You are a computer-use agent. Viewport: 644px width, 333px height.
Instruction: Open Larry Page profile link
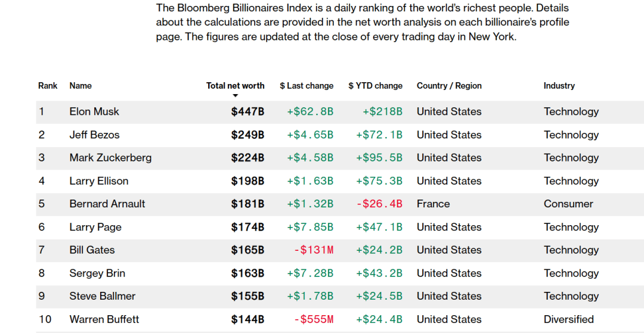click(95, 227)
